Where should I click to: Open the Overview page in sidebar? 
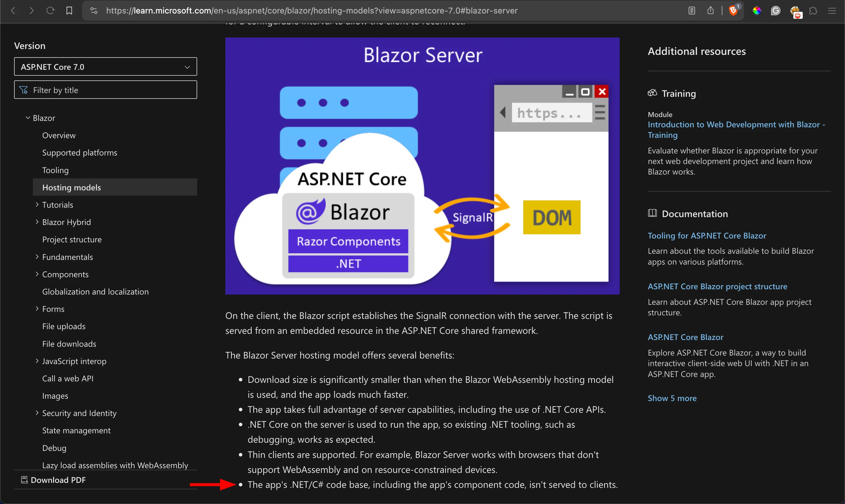(59, 135)
